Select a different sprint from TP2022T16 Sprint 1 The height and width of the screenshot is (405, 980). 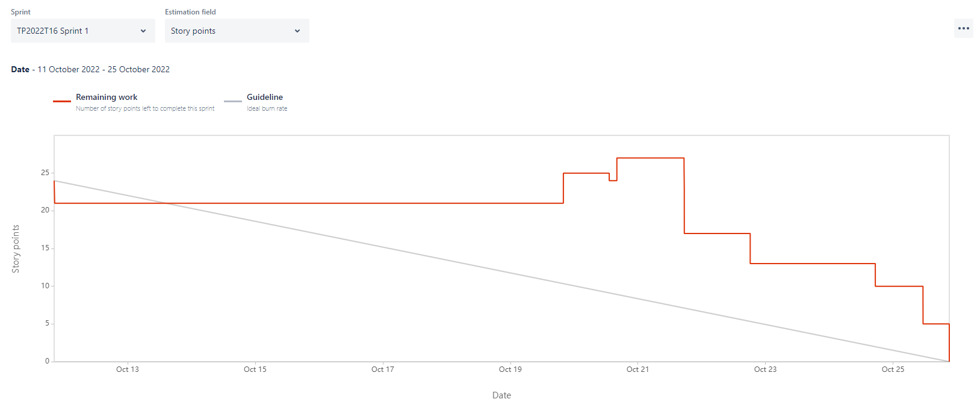(82, 30)
